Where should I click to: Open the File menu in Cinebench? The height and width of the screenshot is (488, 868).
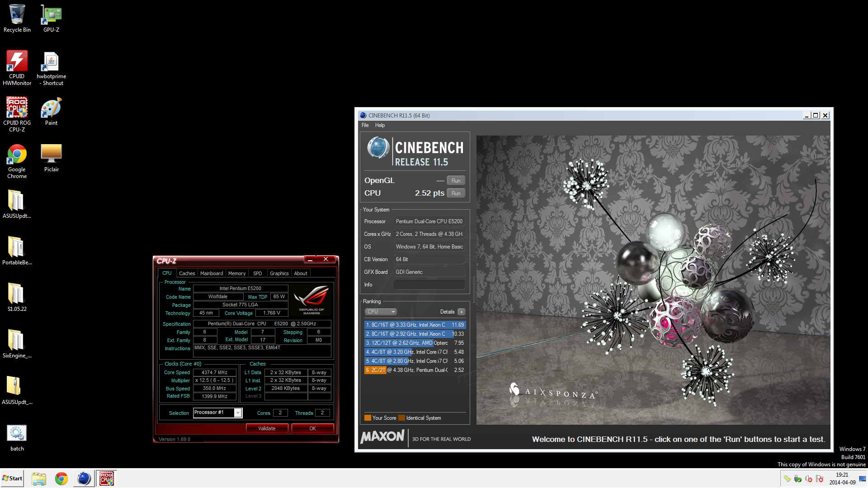click(365, 125)
